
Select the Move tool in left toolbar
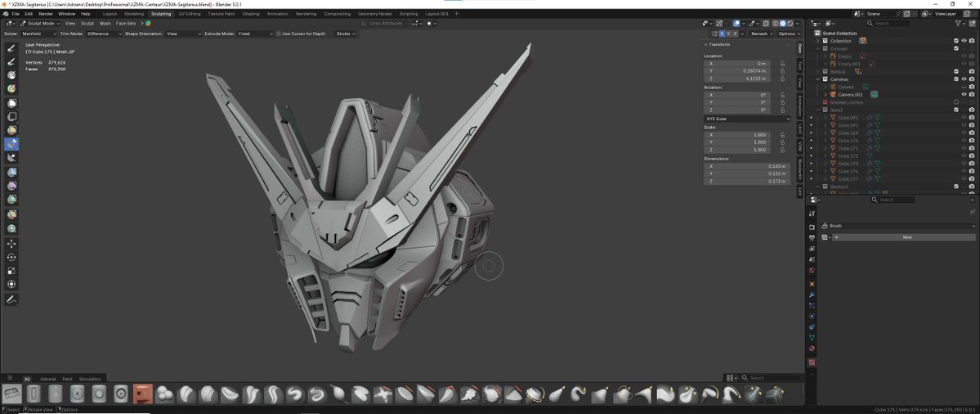pos(11,243)
